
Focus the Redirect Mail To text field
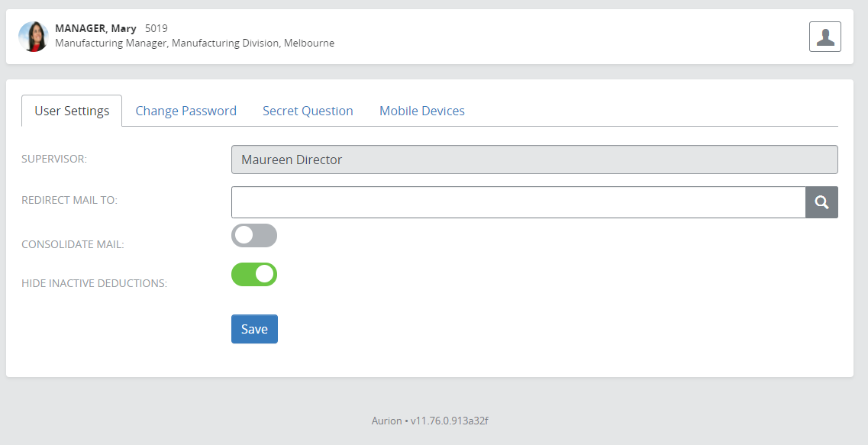pos(518,202)
